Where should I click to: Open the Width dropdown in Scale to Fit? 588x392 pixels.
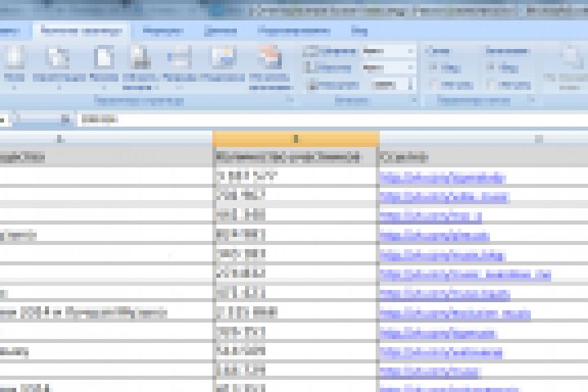pyautogui.click(x=390, y=51)
